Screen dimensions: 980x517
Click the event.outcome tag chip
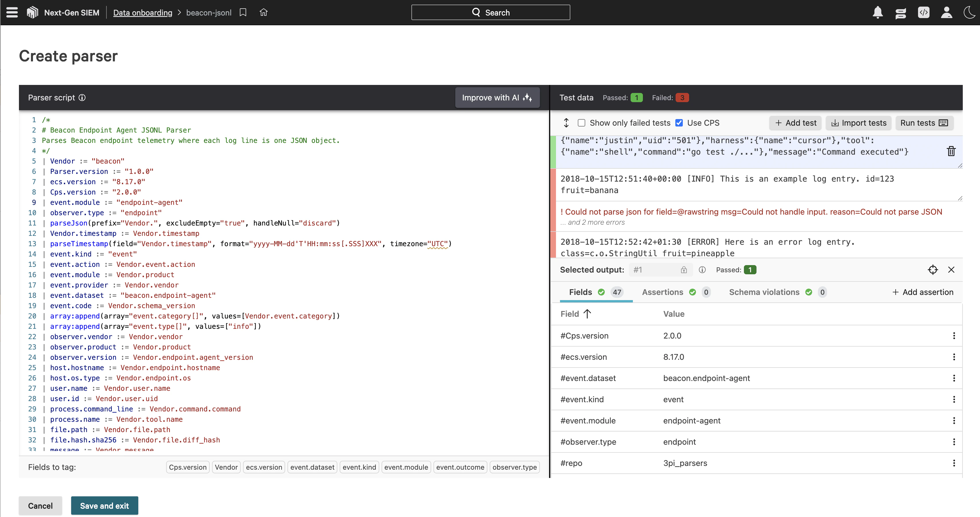coord(460,467)
